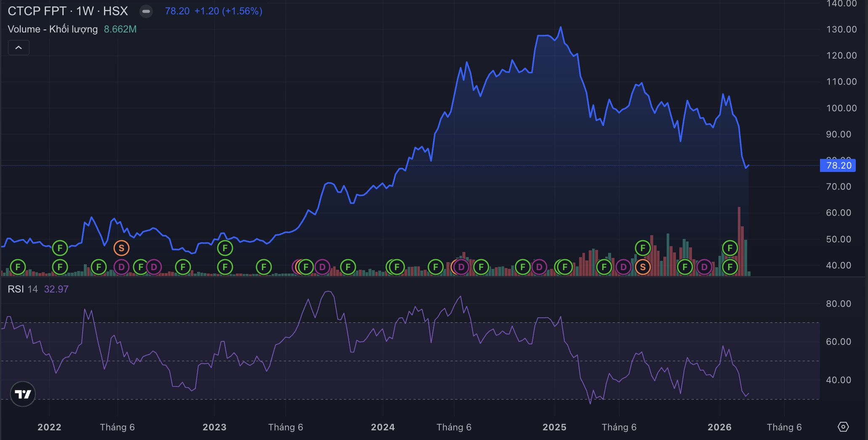Click the TradingView logo badge
Screen dimensions: 868x440
(23, 394)
